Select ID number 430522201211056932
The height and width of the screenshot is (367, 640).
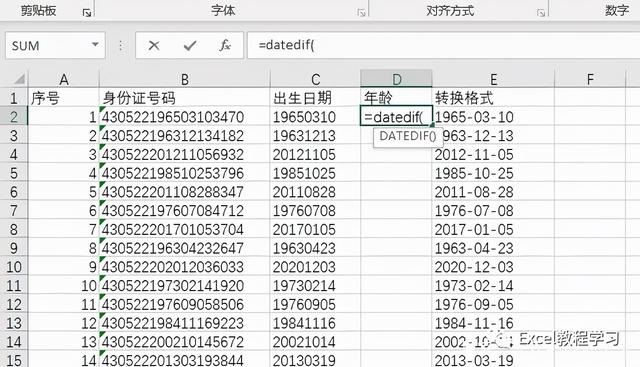tap(184, 154)
